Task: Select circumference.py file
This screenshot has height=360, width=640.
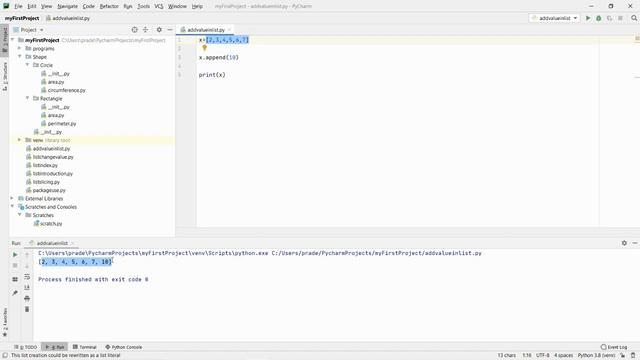Action: coord(67,90)
